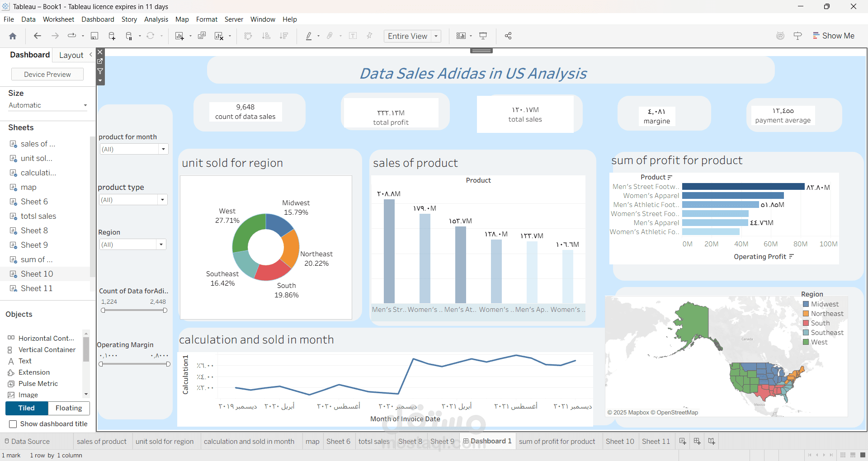This screenshot has width=868, height=461.
Task: Switch to Floating object mode
Action: click(69, 408)
